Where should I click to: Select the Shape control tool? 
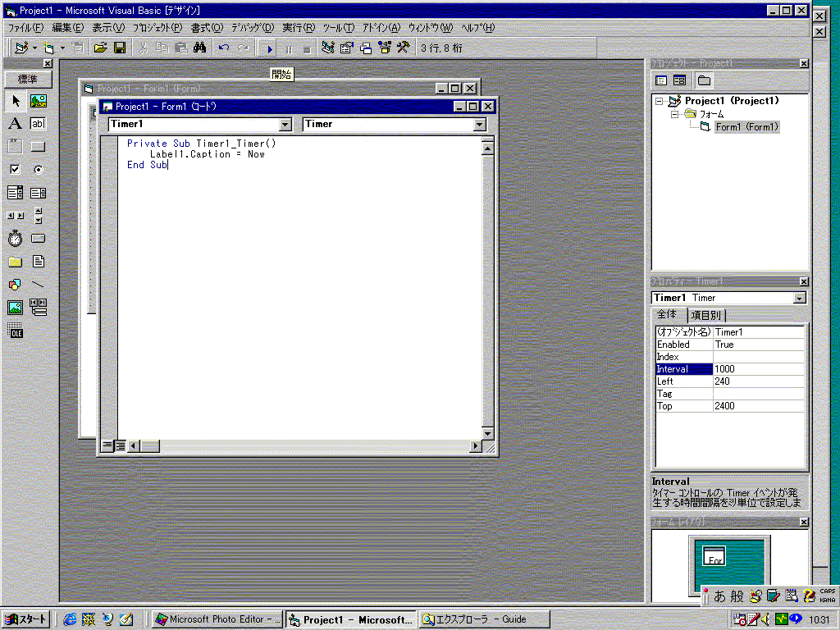pos(16,285)
